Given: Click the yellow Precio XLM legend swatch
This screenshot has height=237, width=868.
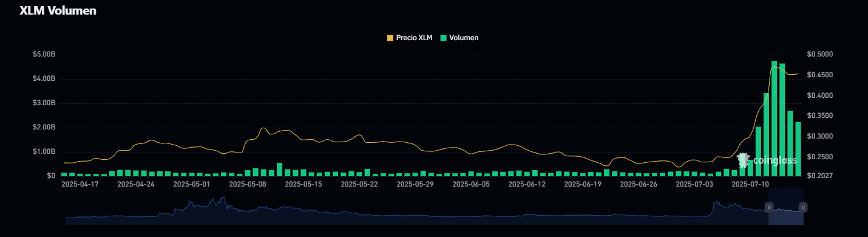Looking at the screenshot, I should tap(390, 38).
